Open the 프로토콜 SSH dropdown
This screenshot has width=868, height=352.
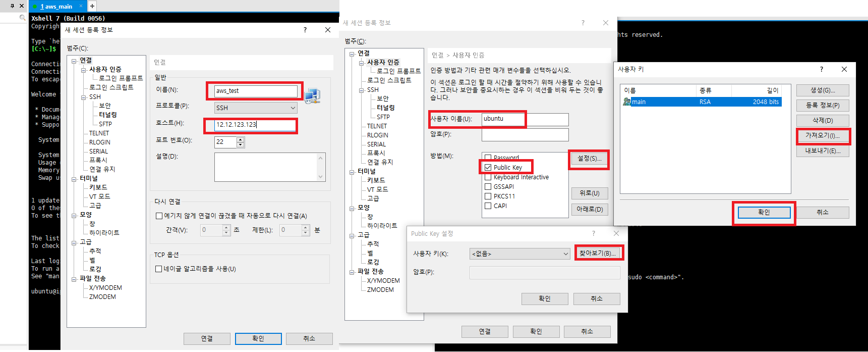[256, 108]
